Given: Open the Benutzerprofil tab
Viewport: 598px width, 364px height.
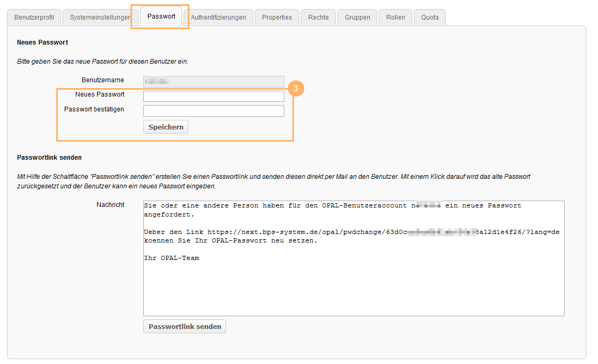Looking at the screenshot, I should click(34, 17).
